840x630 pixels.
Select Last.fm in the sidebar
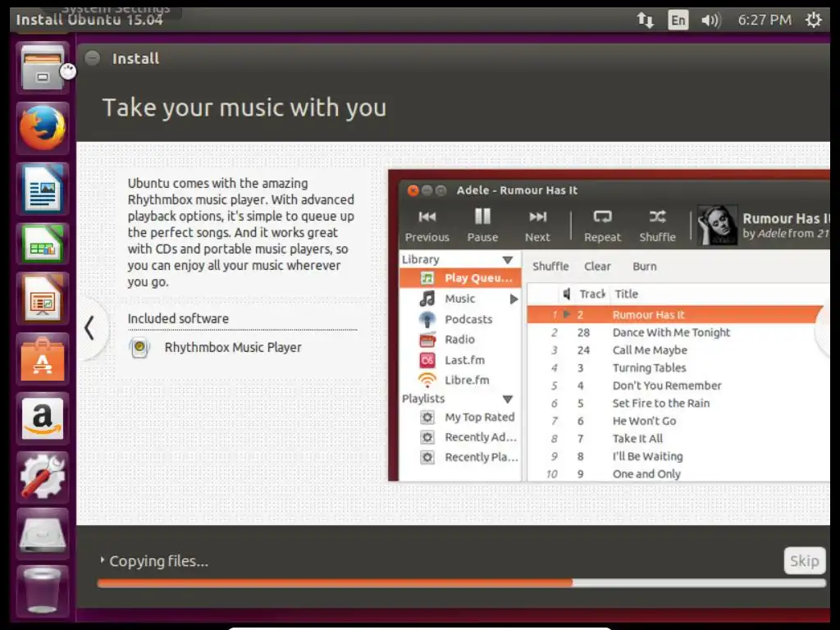pyautogui.click(x=460, y=360)
